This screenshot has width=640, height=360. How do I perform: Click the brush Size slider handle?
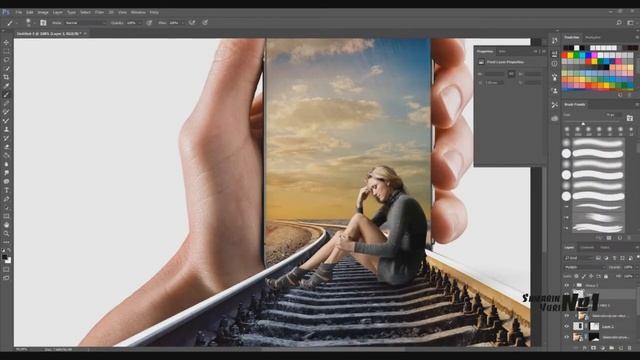[583, 123]
